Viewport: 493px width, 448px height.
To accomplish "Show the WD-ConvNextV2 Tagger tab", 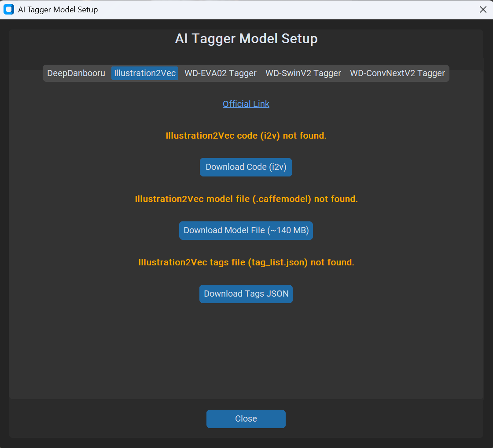I will tap(397, 73).
